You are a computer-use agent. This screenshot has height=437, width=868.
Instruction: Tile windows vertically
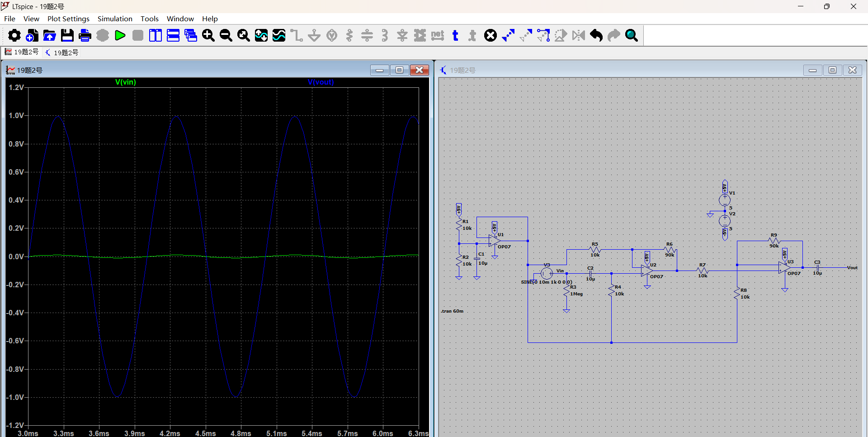point(156,35)
